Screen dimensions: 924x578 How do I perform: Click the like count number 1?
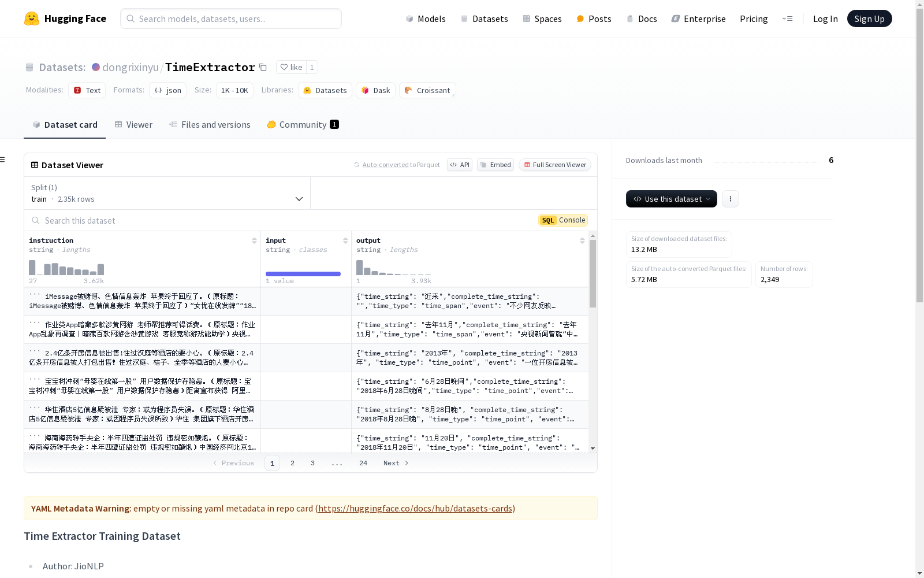tap(312, 67)
